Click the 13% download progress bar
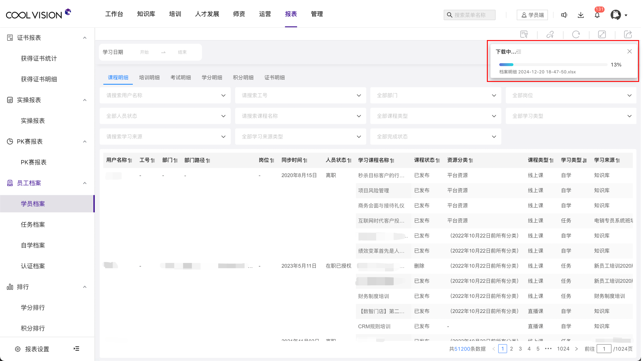Viewport: 644px width, 361px height. [553, 65]
